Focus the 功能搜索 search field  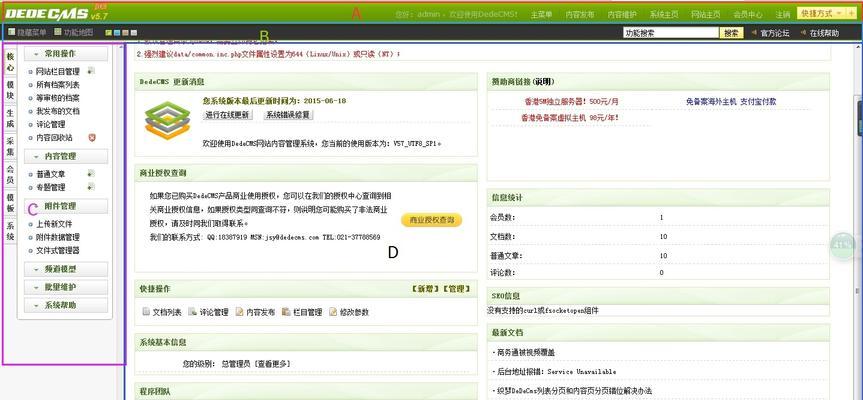coord(671,33)
